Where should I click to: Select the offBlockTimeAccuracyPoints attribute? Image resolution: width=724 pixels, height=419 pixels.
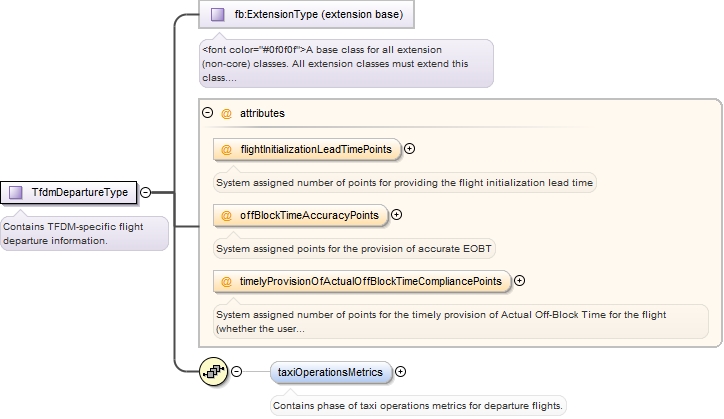301,215
